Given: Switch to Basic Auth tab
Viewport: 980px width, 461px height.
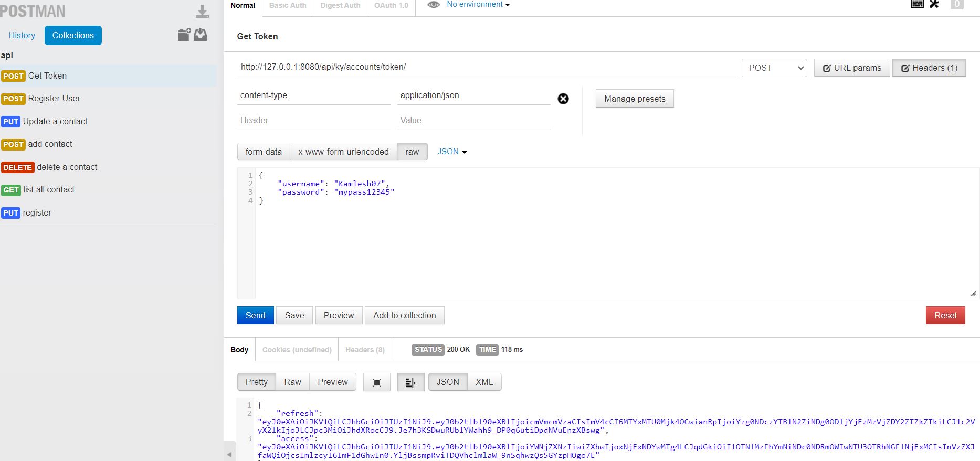Looking at the screenshot, I should (x=288, y=6).
